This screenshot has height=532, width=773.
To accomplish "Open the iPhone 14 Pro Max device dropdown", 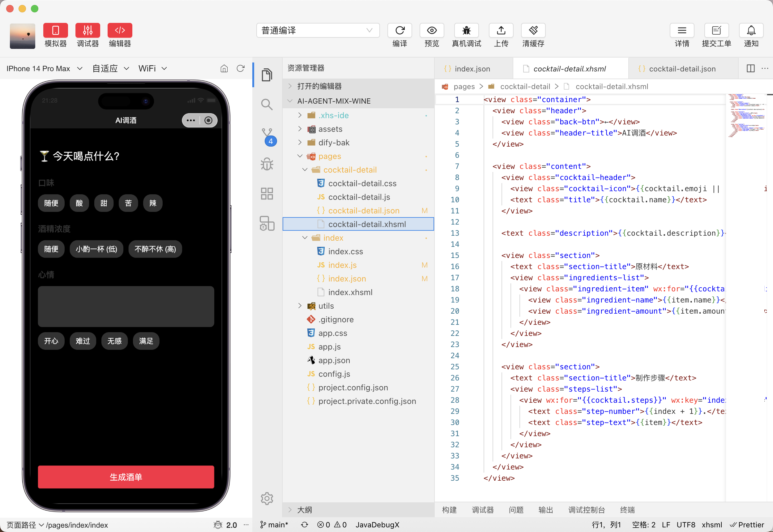I will click(44, 69).
